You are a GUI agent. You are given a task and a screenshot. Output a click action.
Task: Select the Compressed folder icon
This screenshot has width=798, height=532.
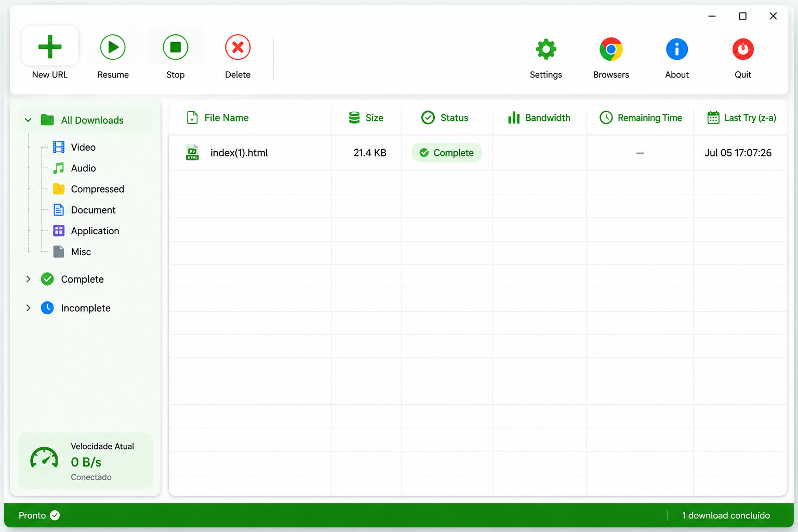point(59,189)
